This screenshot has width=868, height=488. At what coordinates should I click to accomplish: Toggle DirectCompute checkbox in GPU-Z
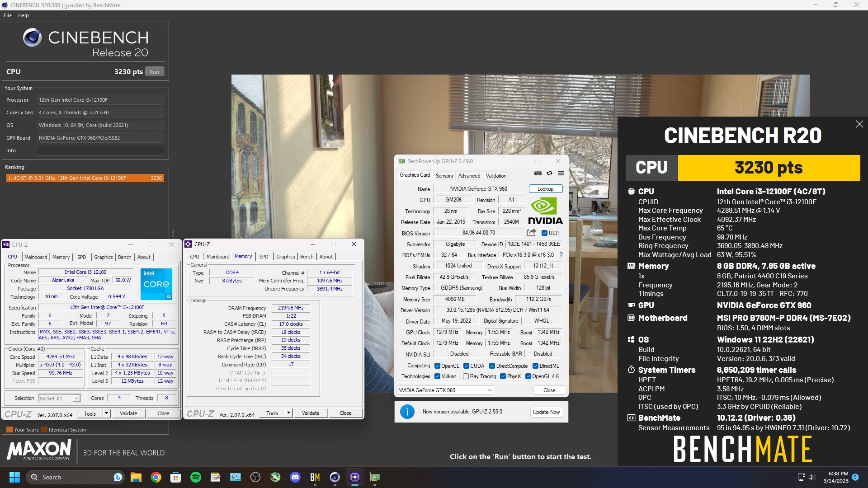(x=492, y=366)
